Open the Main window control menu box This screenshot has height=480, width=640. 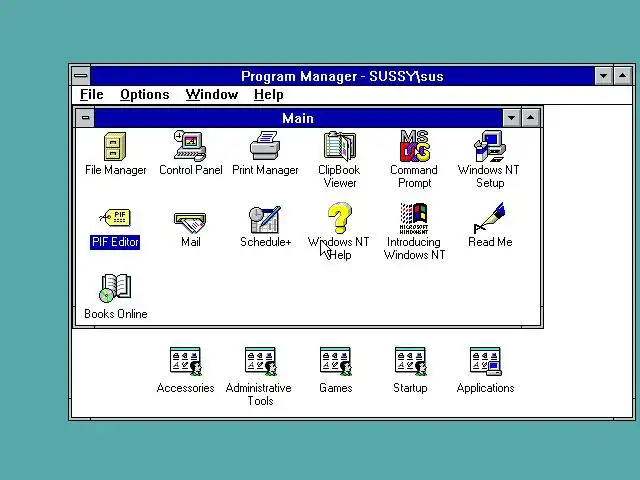click(85, 118)
